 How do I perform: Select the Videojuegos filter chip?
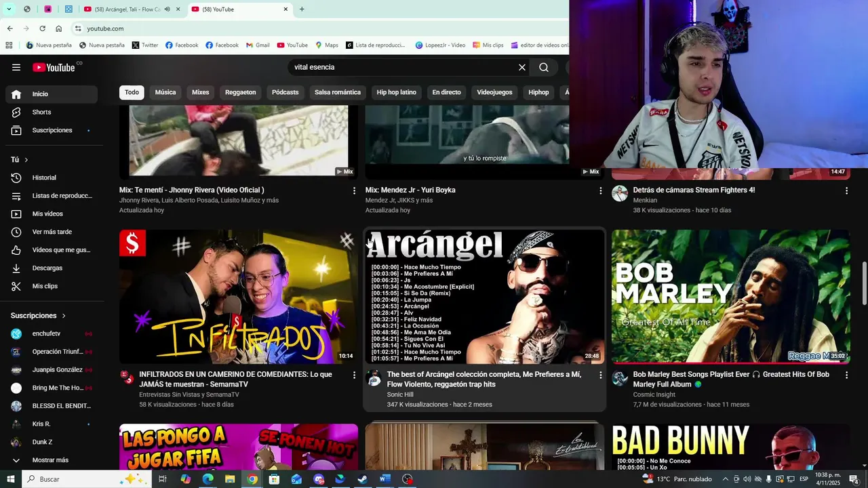tap(495, 92)
